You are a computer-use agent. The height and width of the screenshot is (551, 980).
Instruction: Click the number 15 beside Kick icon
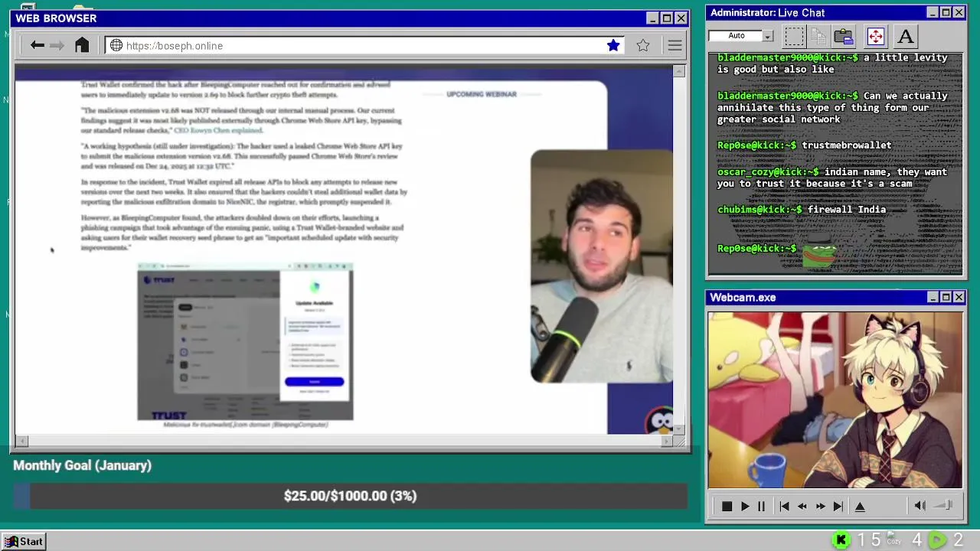869,540
